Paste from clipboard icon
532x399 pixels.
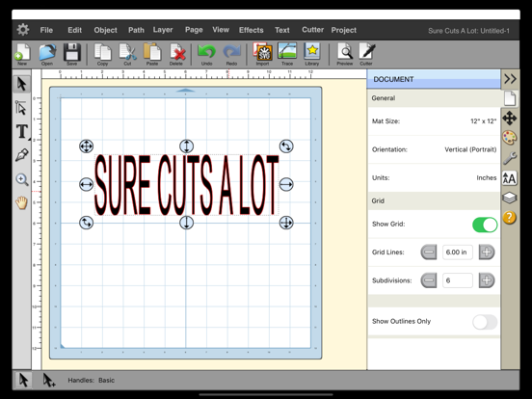152,54
